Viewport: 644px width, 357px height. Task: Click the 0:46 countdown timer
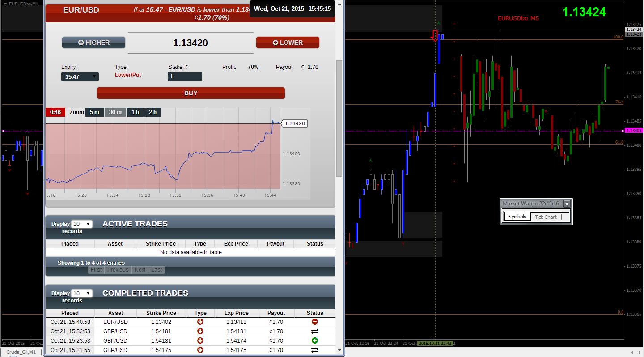pyautogui.click(x=55, y=112)
